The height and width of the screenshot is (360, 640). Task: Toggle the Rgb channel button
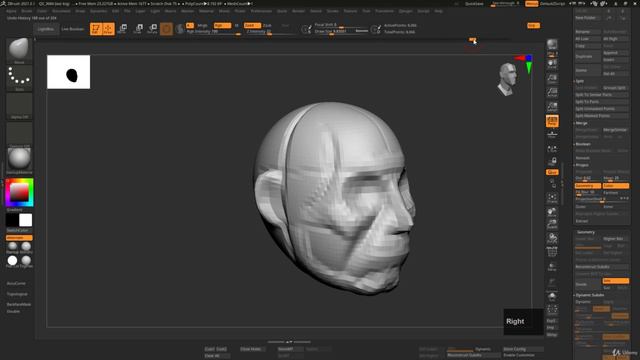coord(222,25)
